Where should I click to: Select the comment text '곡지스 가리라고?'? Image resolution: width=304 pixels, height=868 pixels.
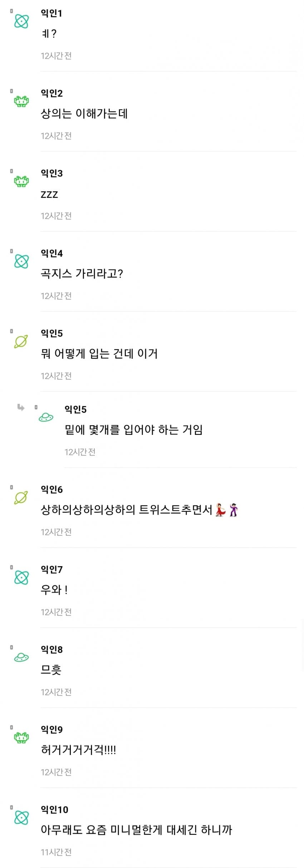pyautogui.click(x=82, y=274)
